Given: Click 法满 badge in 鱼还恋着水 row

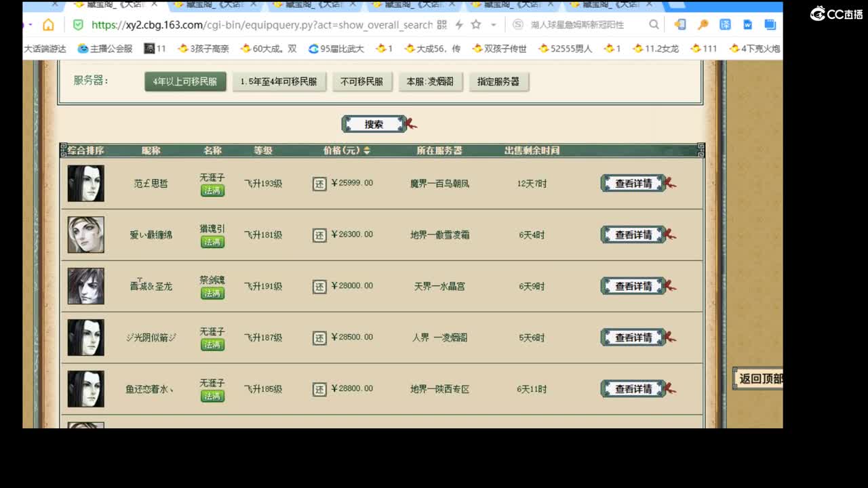Looking at the screenshot, I should point(212,396).
